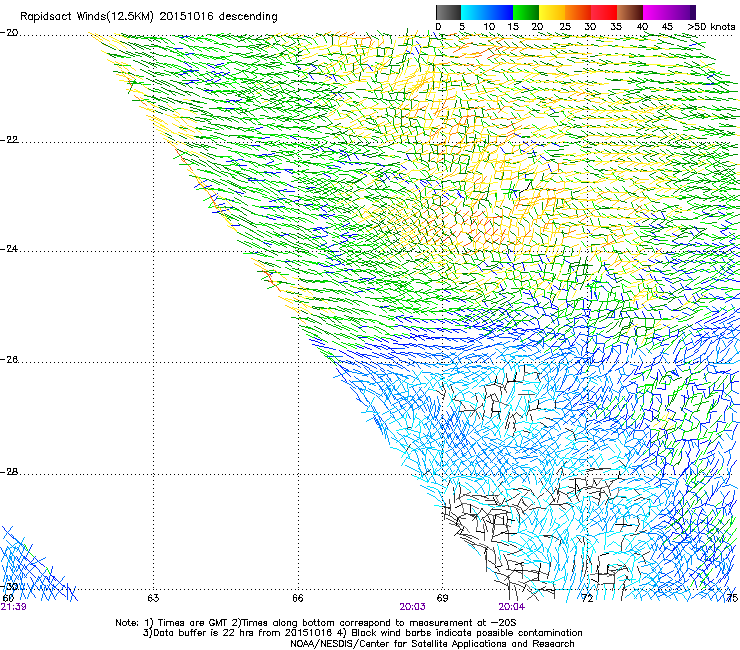Click the NOAA/NESDIS credit line
The height and width of the screenshot is (650, 740).
coord(432,644)
